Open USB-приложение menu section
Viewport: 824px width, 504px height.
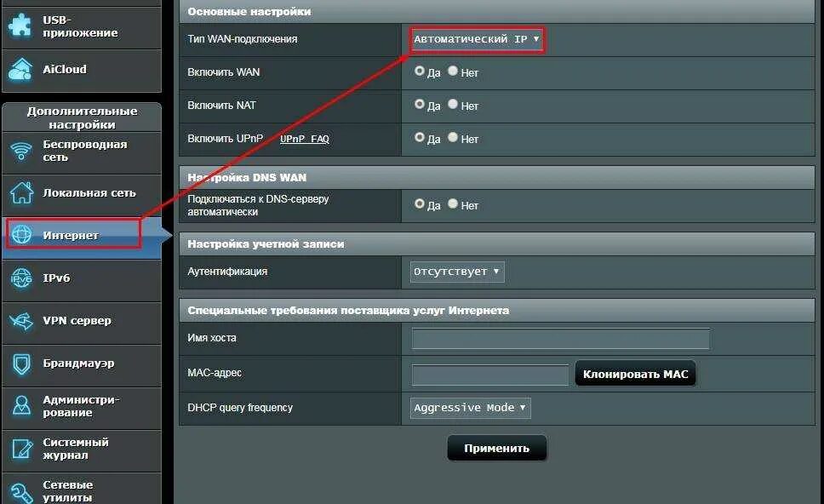(82, 27)
